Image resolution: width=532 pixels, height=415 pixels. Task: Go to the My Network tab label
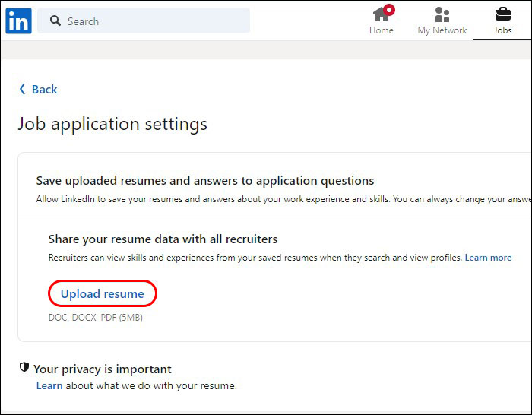click(442, 30)
